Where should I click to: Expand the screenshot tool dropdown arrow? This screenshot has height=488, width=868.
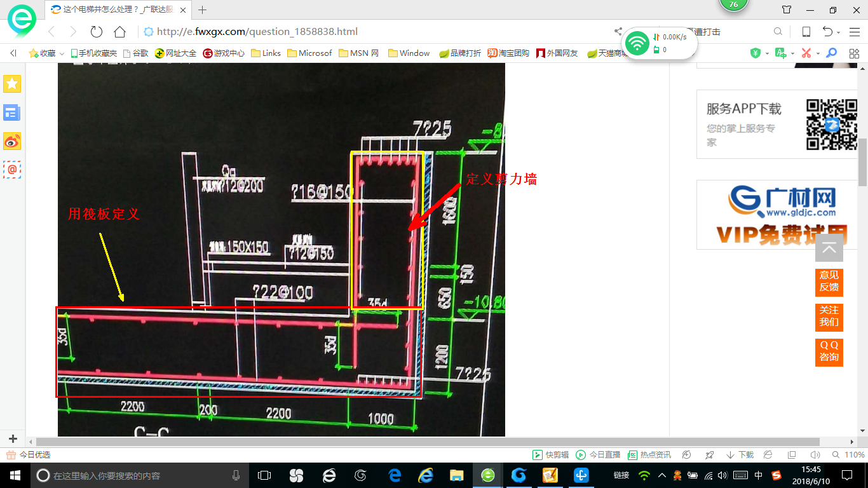(x=817, y=53)
